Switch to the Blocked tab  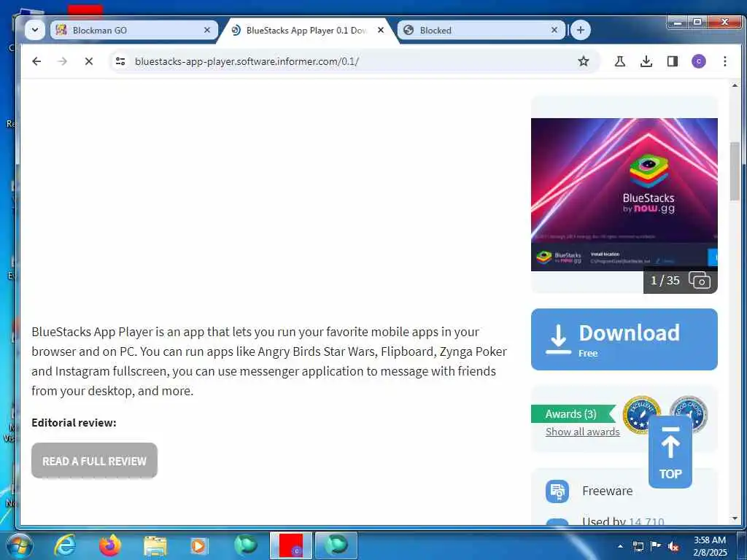[x=481, y=30]
